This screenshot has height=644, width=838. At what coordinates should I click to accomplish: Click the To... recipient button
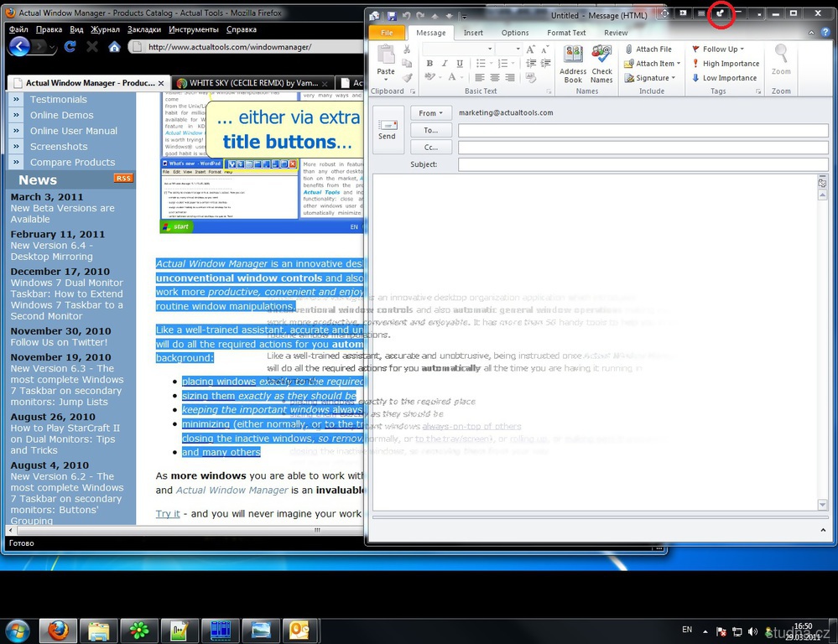coord(431,130)
